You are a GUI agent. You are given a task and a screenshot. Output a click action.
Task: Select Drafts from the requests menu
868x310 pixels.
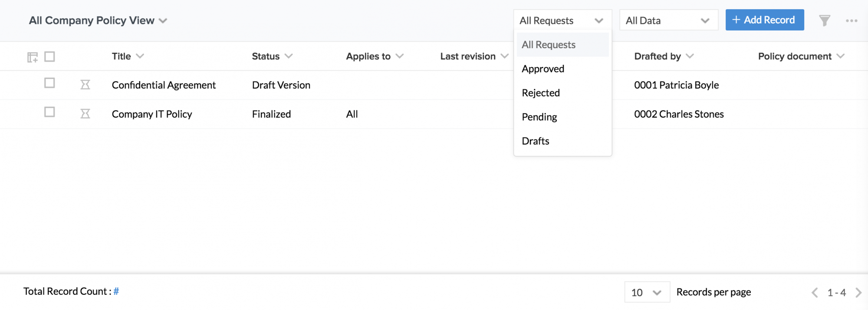536,141
